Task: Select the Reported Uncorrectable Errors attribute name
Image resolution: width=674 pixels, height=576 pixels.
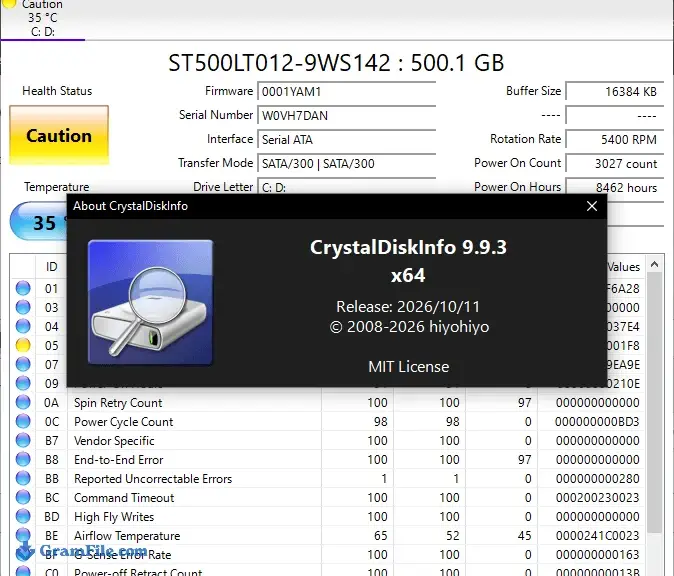Action: tap(153, 478)
